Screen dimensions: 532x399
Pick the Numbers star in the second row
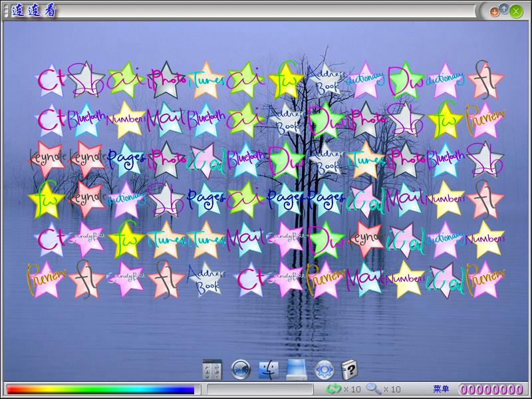126,120
